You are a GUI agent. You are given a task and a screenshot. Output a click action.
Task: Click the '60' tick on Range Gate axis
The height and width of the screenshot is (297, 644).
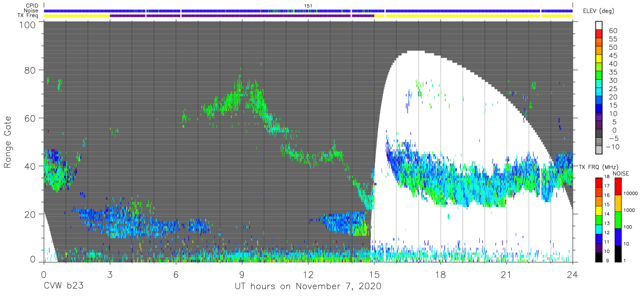(x=31, y=118)
